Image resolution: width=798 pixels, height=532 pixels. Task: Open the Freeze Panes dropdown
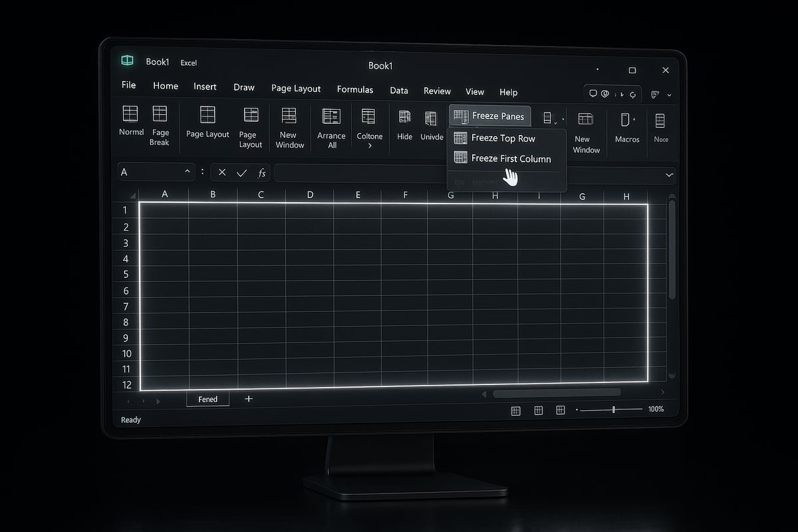(490, 116)
